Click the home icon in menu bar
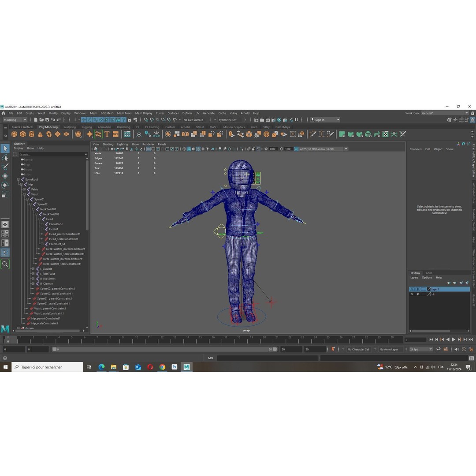The height and width of the screenshot is (476, 476). pos(4,113)
